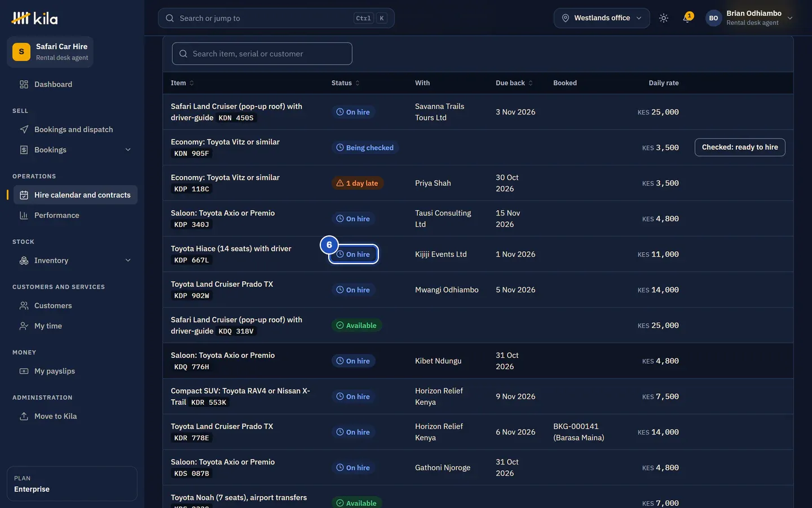
Task: Open the Westlands office location dropdown
Action: pos(602,18)
